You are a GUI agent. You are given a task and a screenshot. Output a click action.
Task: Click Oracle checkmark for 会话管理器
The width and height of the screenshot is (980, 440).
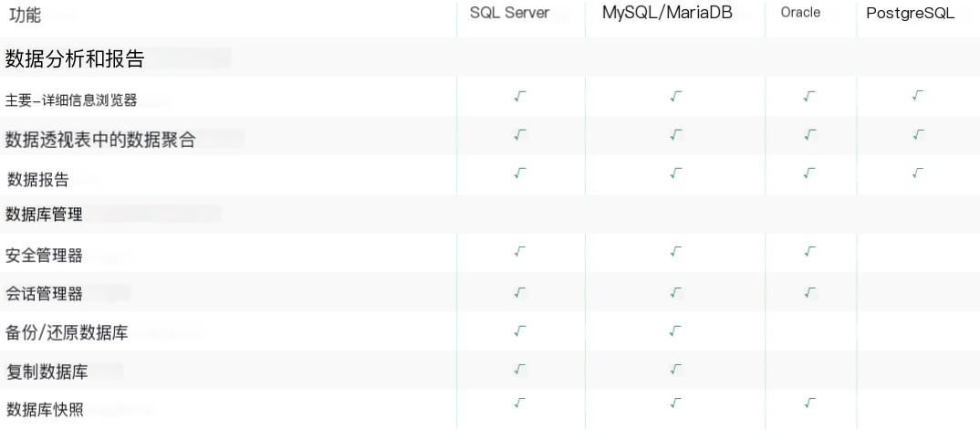point(810,292)
